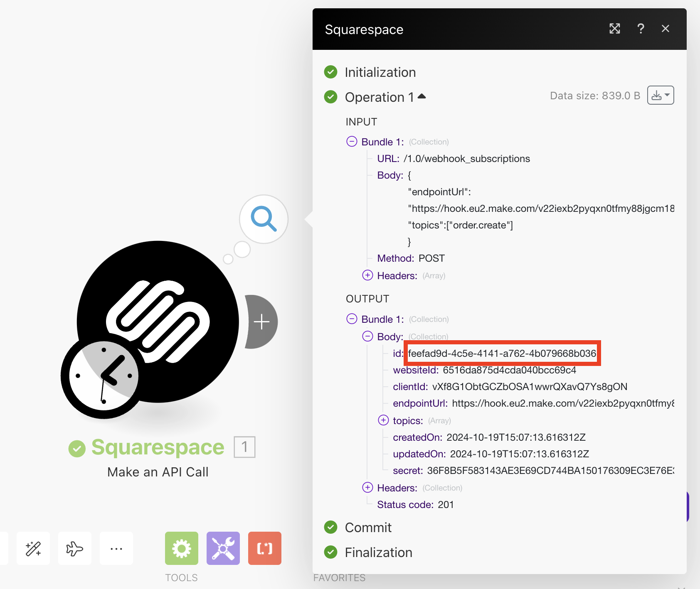Click URL /1.0/webhook_subscriptions value
This screenshot has width=700, height=589.
coord(467,159)
